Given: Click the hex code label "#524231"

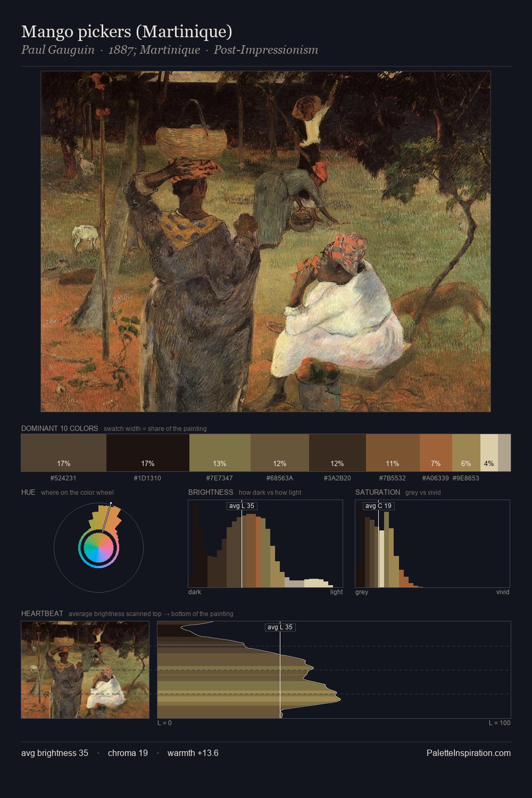Looking at the screenshot, I should [63, 478].
